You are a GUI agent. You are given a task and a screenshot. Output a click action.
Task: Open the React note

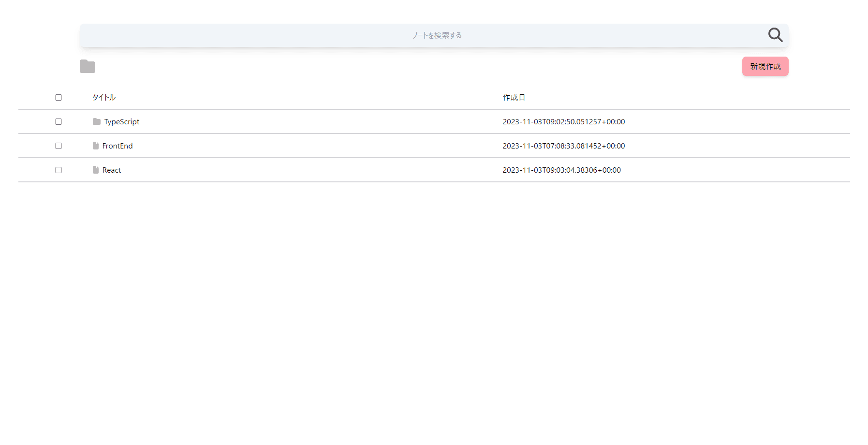[x=112, y=170]
